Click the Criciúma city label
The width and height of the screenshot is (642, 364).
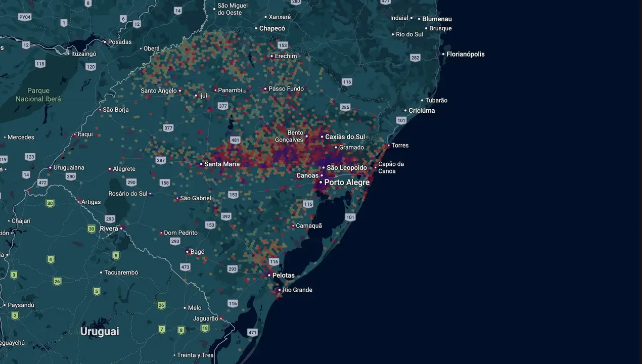422,110
